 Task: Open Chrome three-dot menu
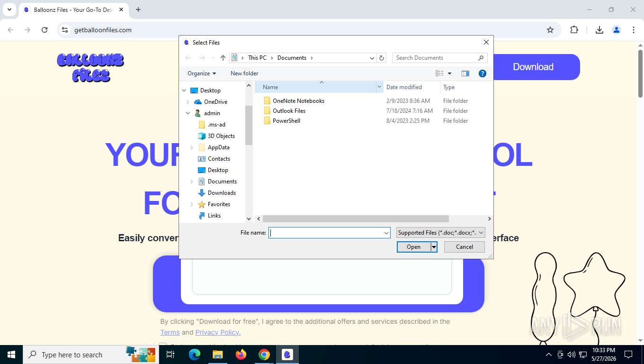pos(634,30)
